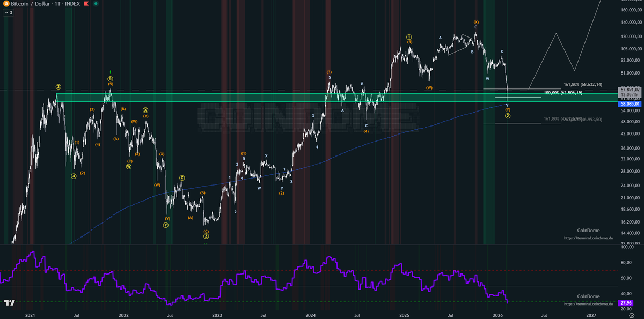Click the Bitcoin symbol logo icon
644x319 pixels.
6,4
